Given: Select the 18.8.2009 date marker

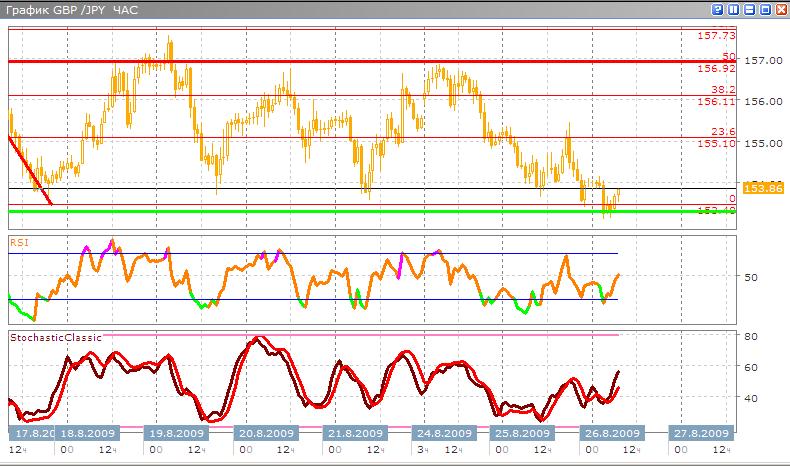Looking at the screenshot, I should click(x=87, y=433).
